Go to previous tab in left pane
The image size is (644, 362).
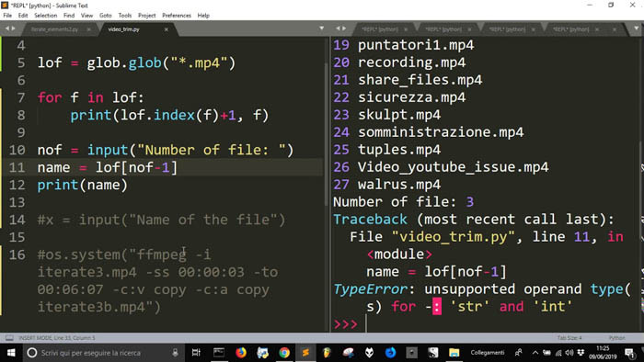tap(7, 28)
